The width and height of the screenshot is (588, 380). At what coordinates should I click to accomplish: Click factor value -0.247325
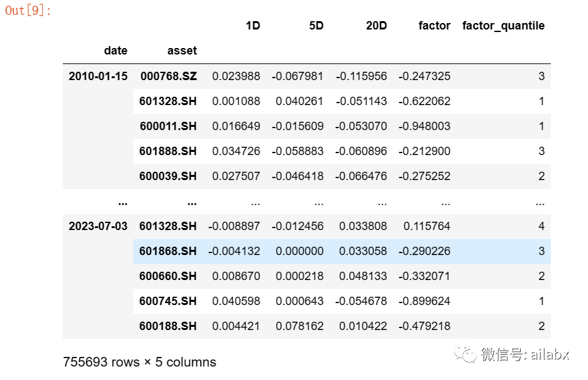424,76
